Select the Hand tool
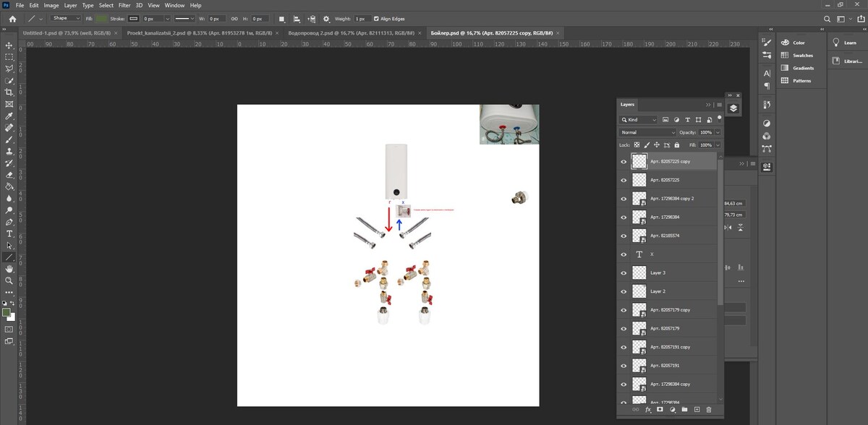Screen dimensions: 868x425 [x=9, y=269]
